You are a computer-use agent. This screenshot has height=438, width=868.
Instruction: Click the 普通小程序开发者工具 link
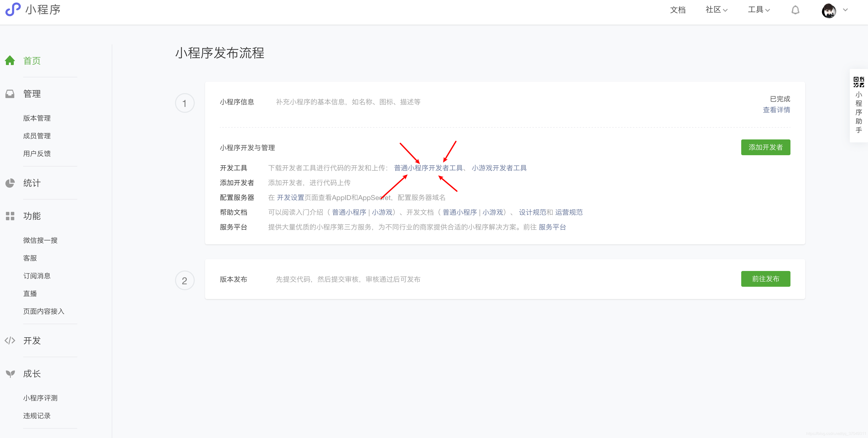pos(428,168)
